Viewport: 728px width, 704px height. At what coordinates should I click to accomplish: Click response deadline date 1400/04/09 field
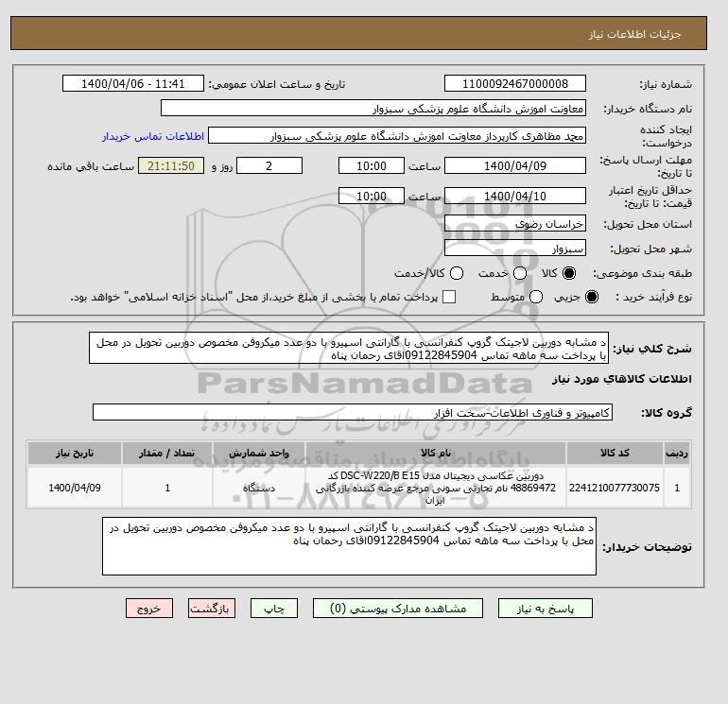click(x=515, y=165)
